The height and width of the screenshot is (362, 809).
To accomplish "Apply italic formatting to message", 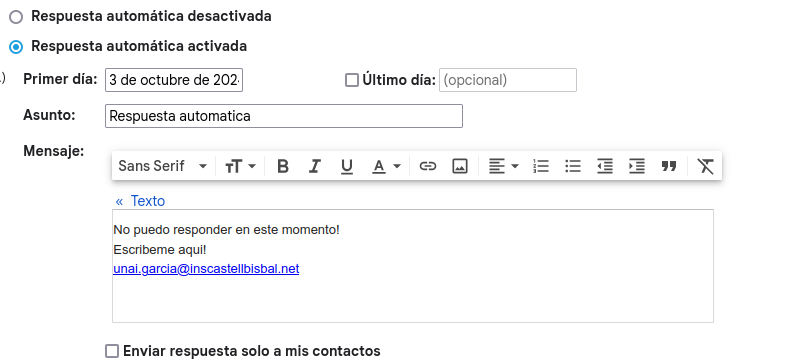I will [x=315, y=166].
